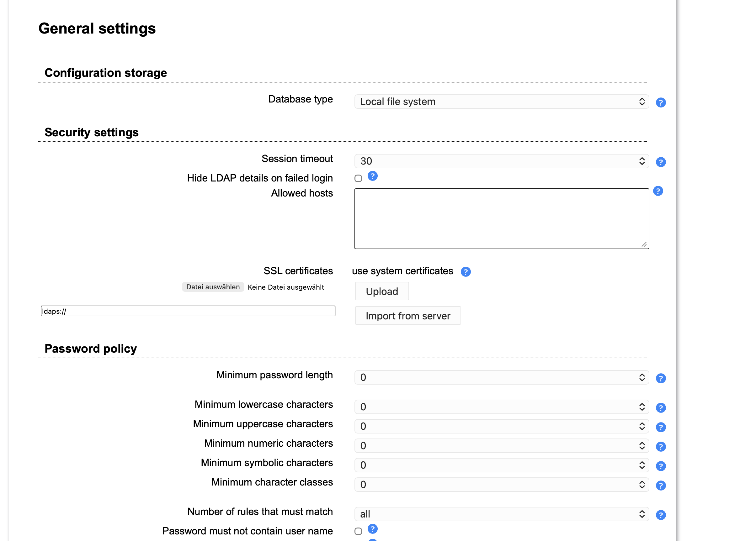Expand the Session timeout dropdown
Screen dimensions: 756x541
pyautogui.click(x=501, y=161)
